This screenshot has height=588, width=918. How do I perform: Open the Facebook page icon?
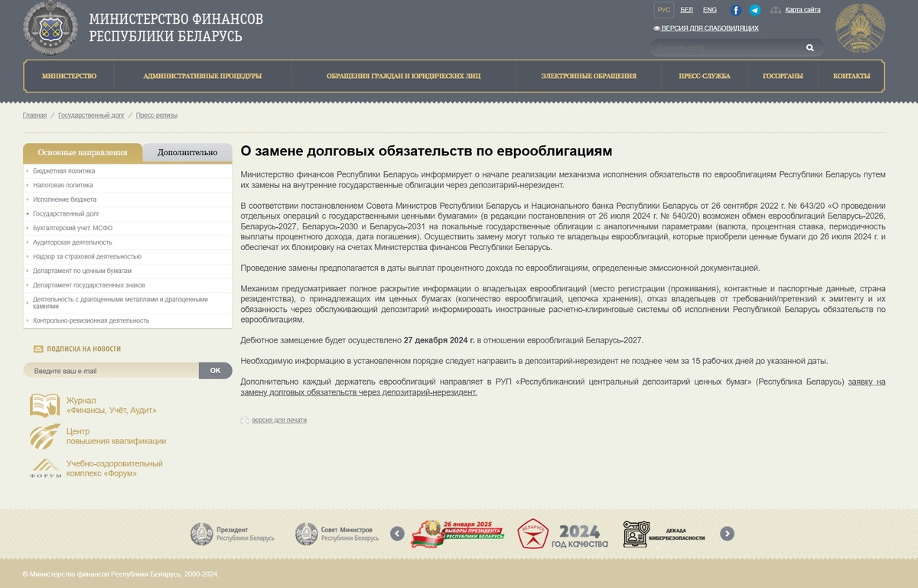tap(736, 10)
